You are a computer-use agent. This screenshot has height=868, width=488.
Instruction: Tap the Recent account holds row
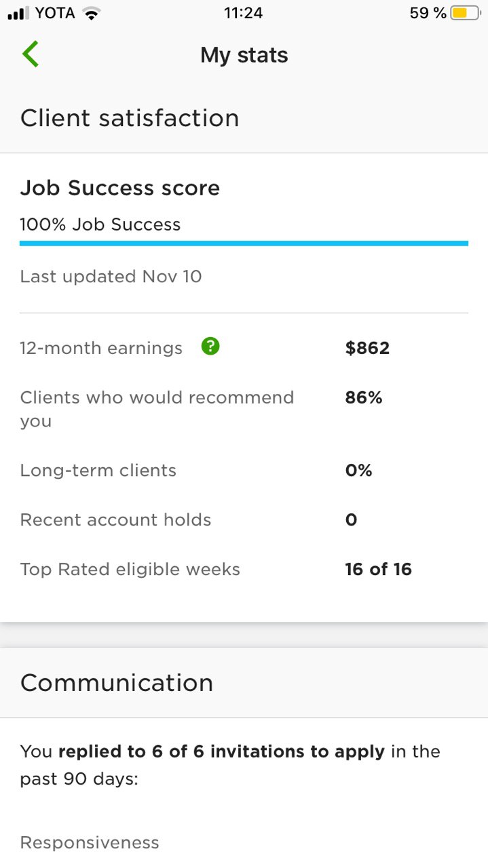(244, 520)
